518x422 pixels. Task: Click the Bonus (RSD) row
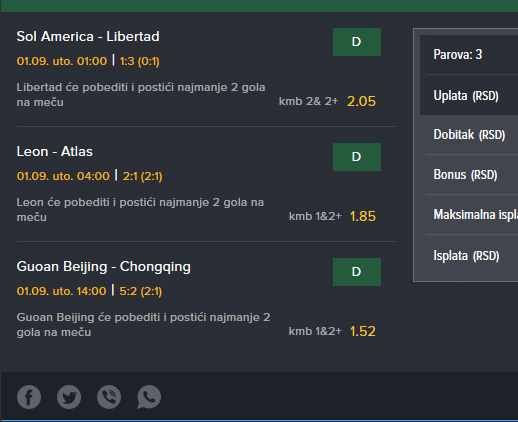coord(469,175)
